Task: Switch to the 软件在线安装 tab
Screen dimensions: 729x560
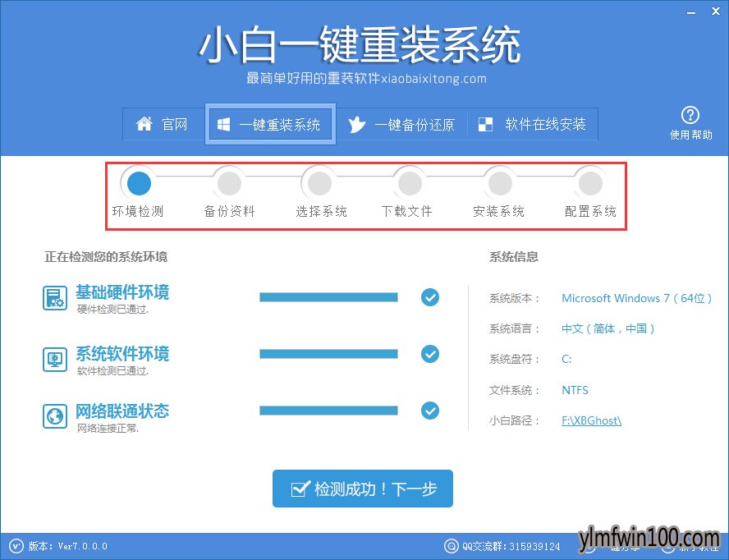Action: 532,124
